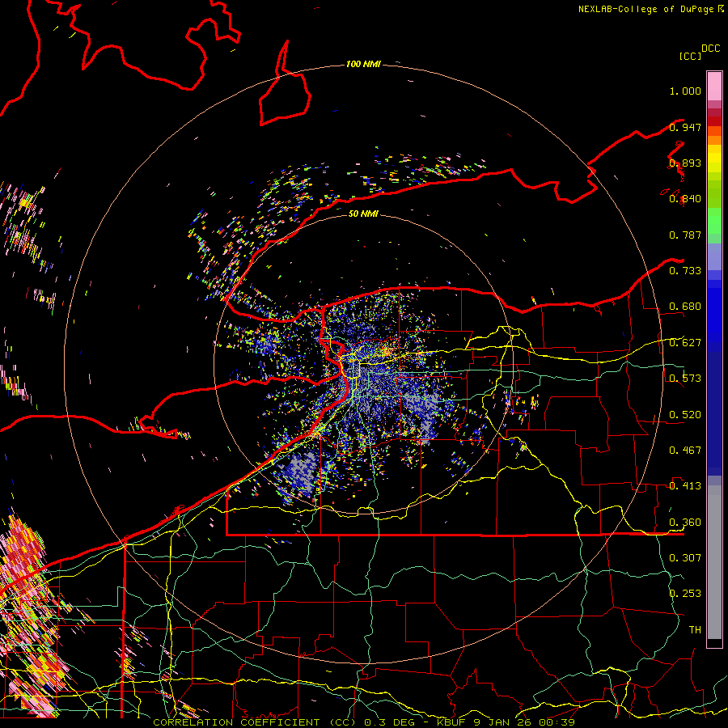
Task: Click the 0.893 scale value
Action: [685, 163]
